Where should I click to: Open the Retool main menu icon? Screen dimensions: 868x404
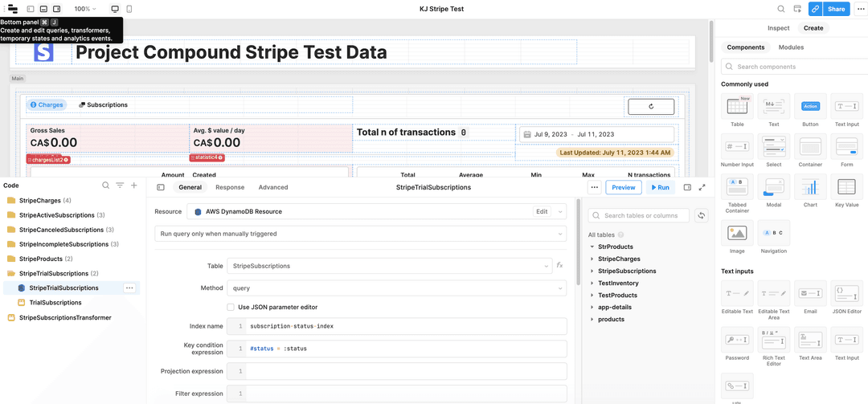(13, 9)
